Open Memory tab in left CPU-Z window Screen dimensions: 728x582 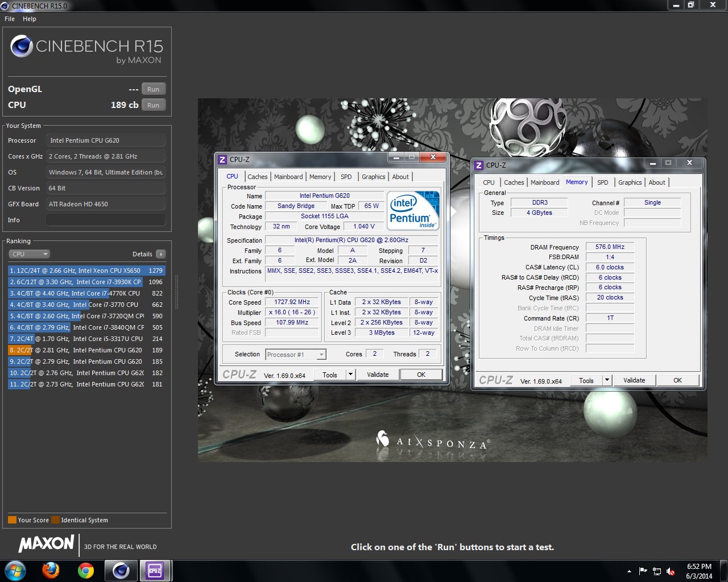click(320, 177)
